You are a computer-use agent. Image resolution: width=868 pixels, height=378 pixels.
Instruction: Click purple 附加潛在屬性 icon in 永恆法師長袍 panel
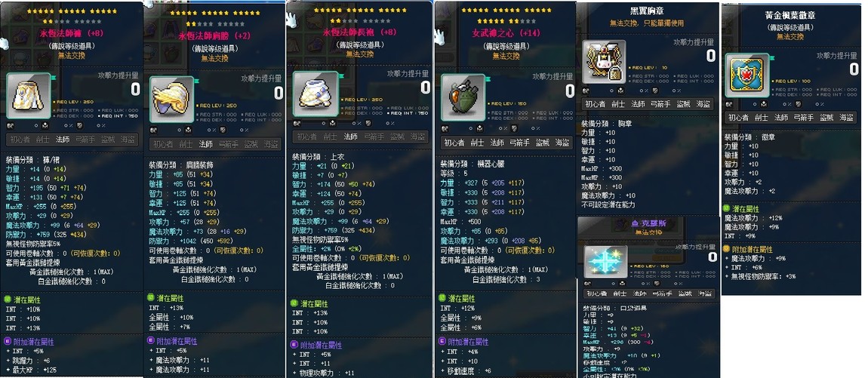pos(295,344)
